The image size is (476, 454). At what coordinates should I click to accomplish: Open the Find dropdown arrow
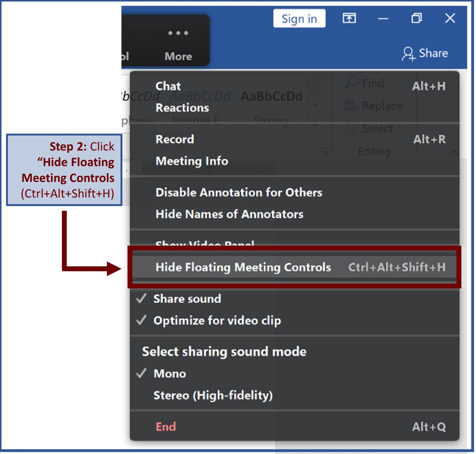397,83
